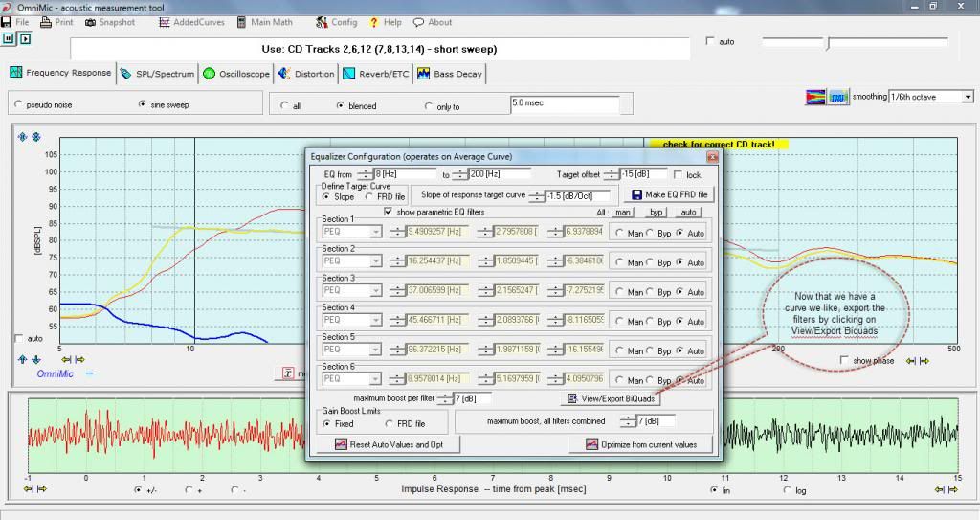Click the pause measurement icon below the File menu
The image size is (980, 520).
click(9, 38)
